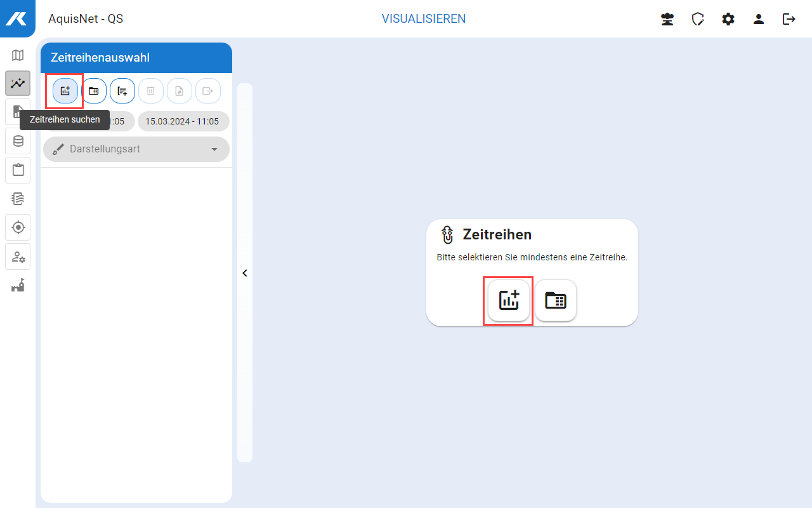Open the database icon in the sidebar
The height and width of the screenshot is (508, 812).
18,141
